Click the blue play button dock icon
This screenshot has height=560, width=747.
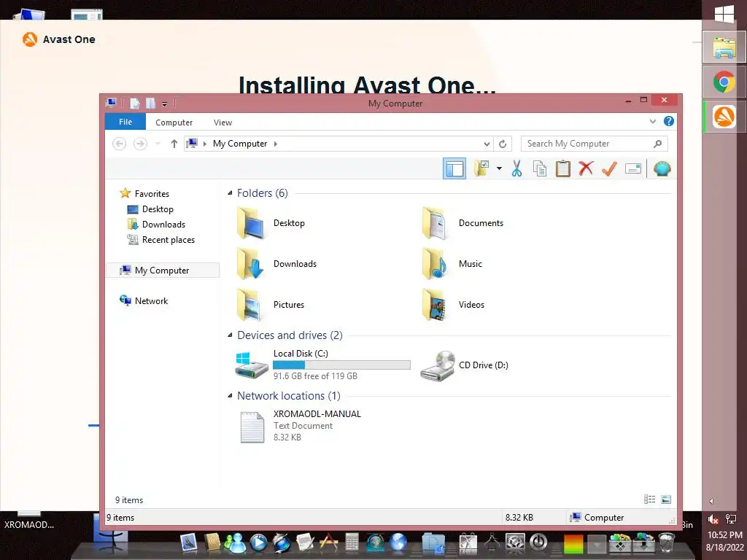[x=258, y=542]
